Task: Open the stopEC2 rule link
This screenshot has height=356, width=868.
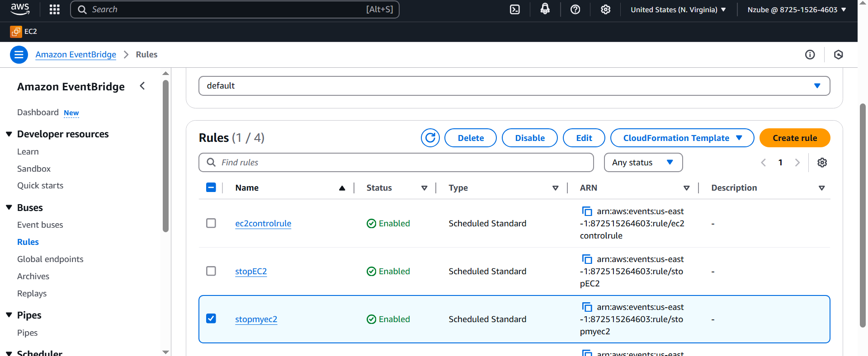Action: coord(251,271)
